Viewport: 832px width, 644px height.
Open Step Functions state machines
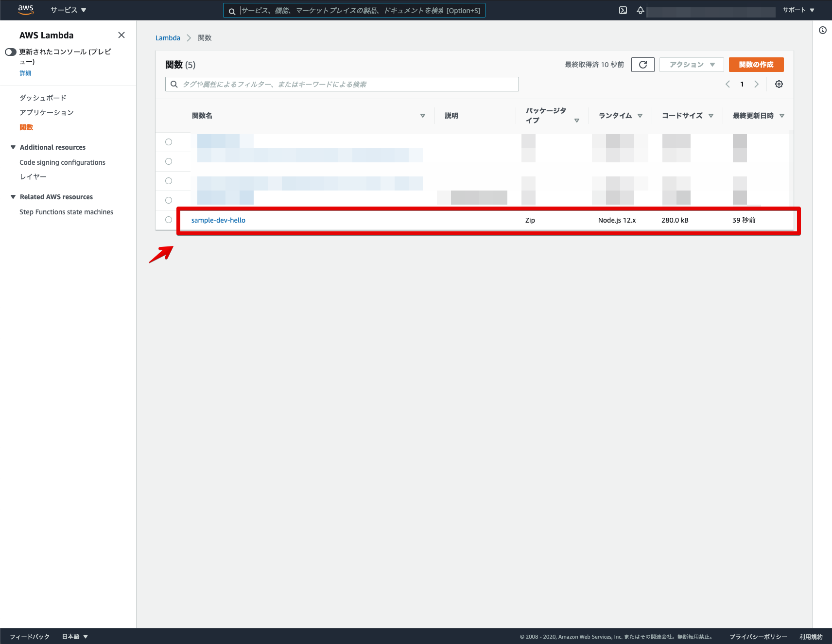66,212
